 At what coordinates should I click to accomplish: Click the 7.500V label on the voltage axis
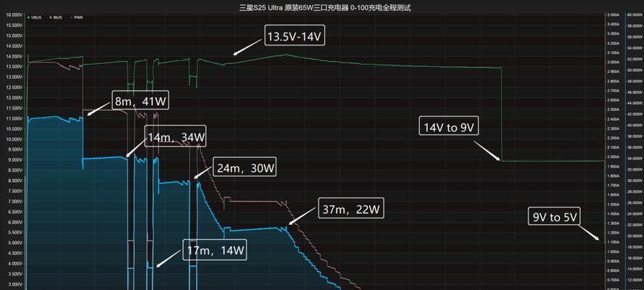tap(14, 191)
